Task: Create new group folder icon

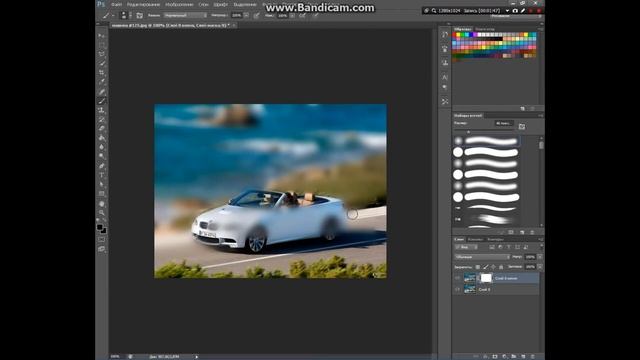Action: tap(513, 356)
